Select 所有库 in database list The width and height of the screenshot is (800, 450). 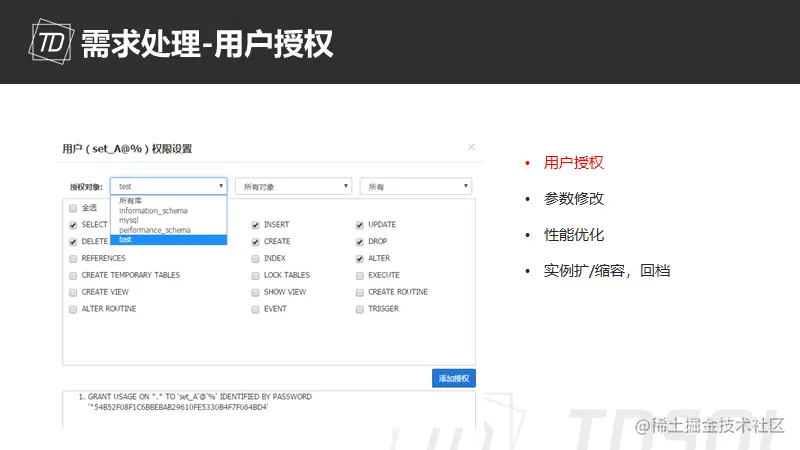[168, 201]
